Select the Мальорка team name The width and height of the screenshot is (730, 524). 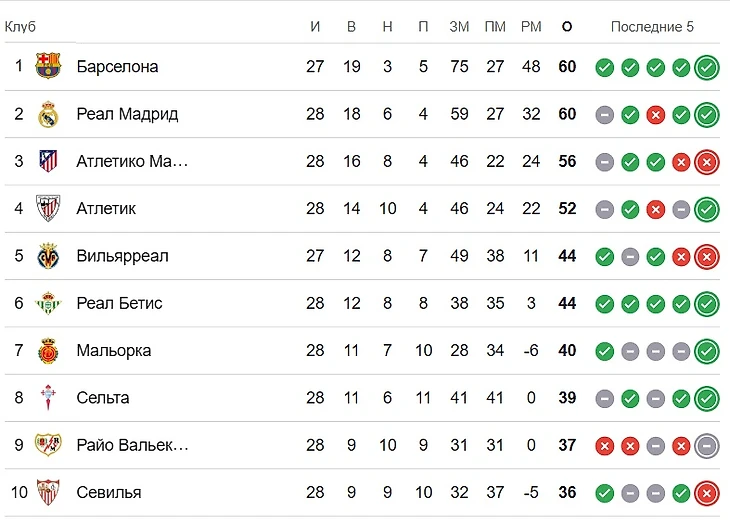(113, 350)
